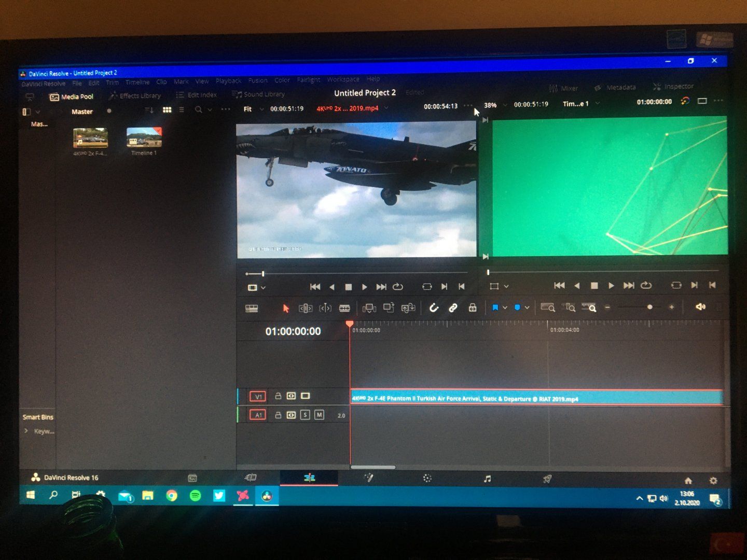Add a blue flag to the clip
The image size is (747, 560).
[x=495, y=307]
